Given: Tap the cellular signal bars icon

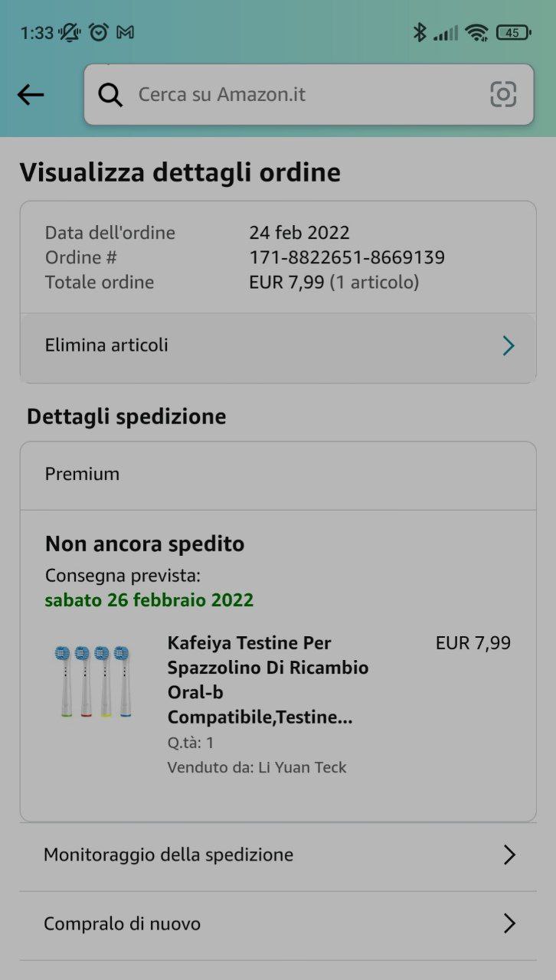Looking at the screenshot, I should pyautogui.click(x=446, y=32).
